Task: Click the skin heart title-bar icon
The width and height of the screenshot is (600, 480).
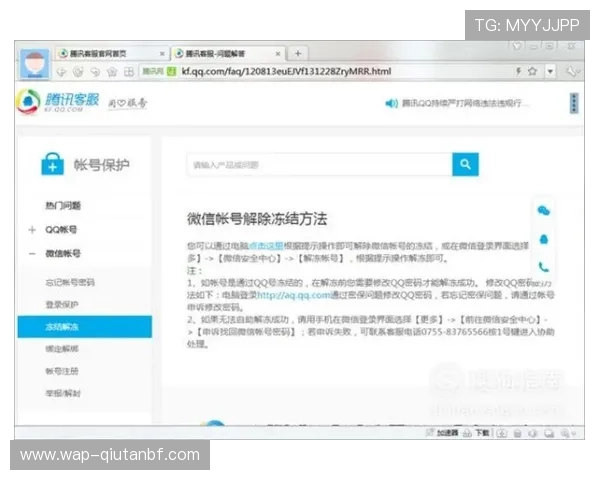Action: click(517, 46)
